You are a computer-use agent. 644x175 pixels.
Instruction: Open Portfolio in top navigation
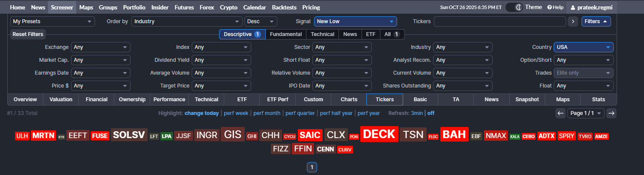[x=134, y=7]
